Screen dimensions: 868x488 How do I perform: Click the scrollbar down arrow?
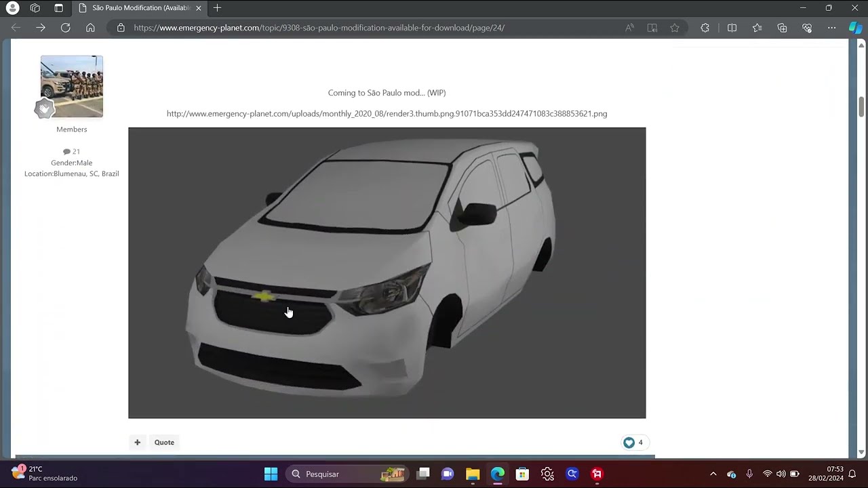coord(862,452)
